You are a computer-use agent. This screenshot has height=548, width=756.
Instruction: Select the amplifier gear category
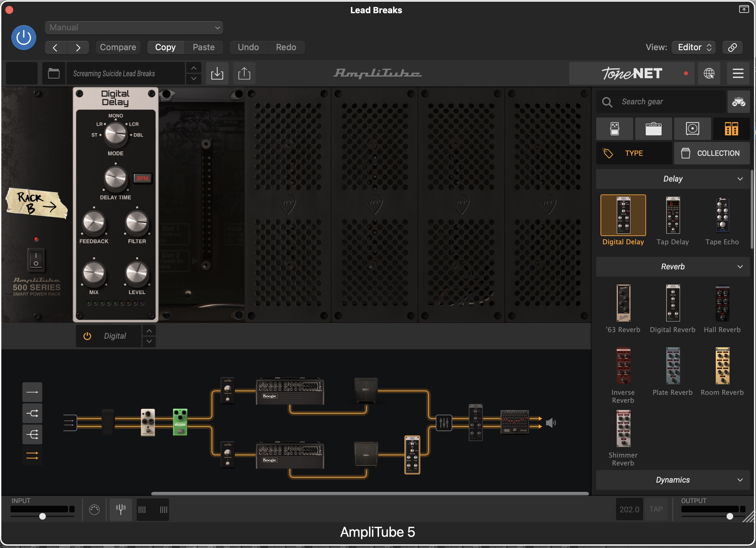click(653, 129)
